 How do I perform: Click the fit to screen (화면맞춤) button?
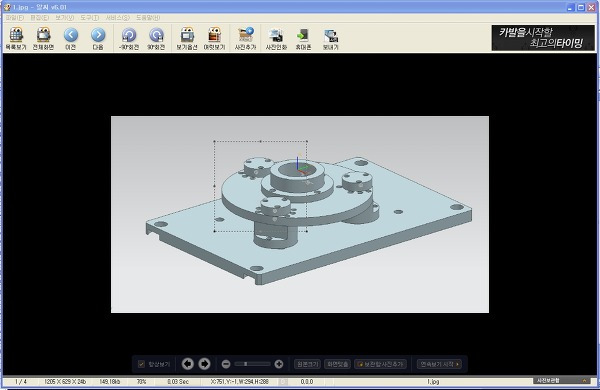tap(338, 364)
